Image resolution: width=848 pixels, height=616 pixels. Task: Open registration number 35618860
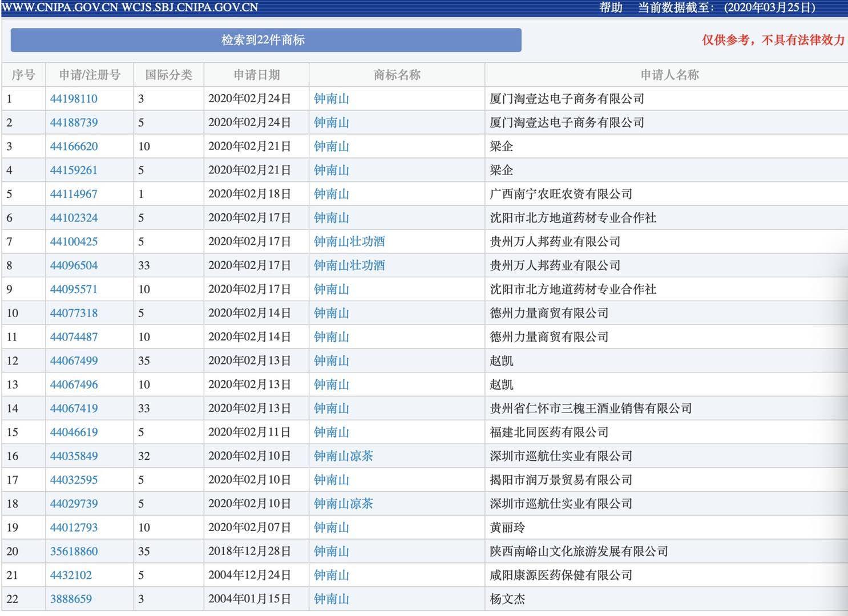tap(74, 552)
